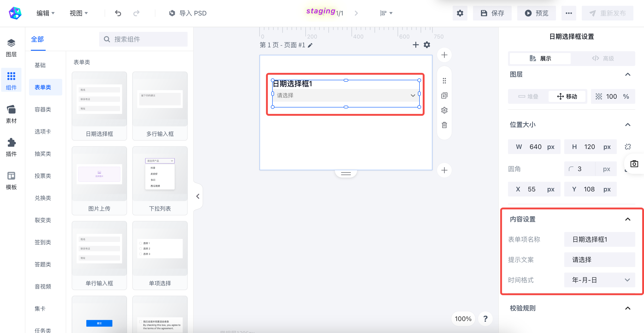Screen dimensions: 644x333
Task: Select 移动 move layer mode
Action: 567,96
